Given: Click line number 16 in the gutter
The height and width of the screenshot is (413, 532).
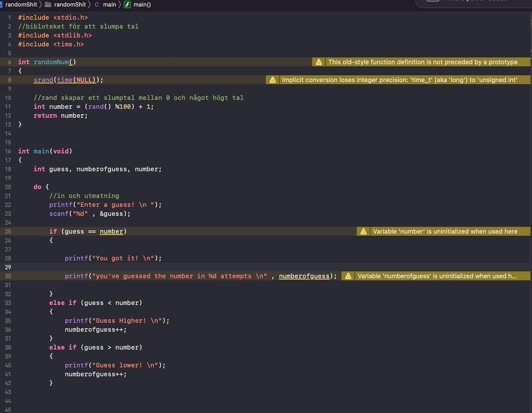Looking at the screenshot, I should (8, 152).
